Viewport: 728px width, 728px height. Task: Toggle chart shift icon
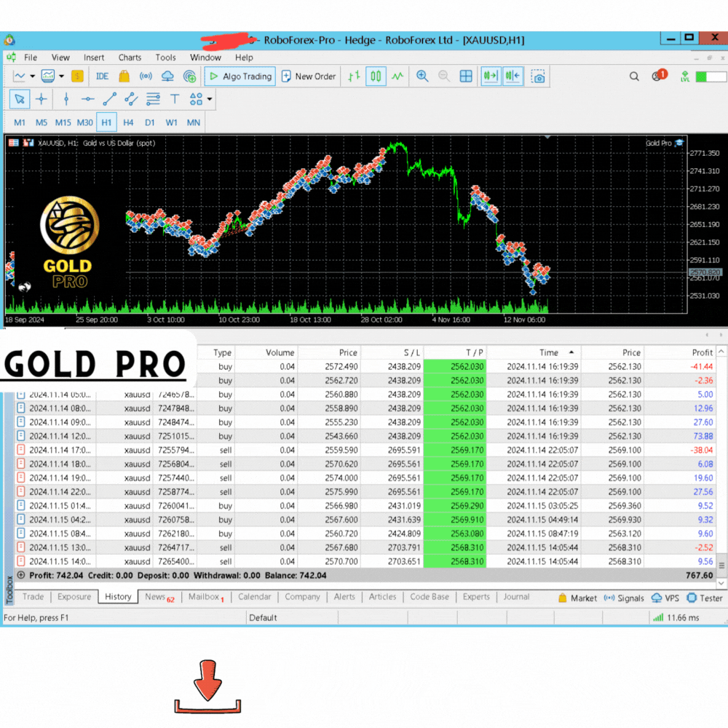coord(513,76)
